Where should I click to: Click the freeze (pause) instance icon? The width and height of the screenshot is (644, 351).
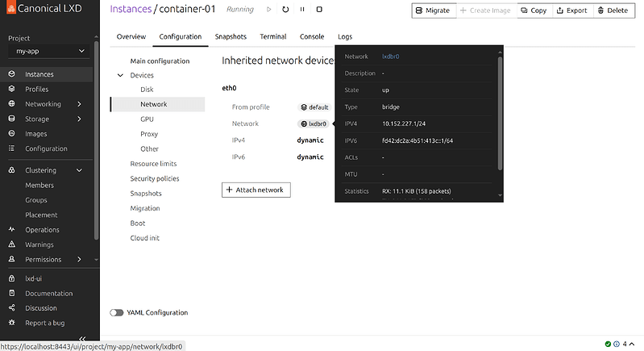(x=302, y=10)
